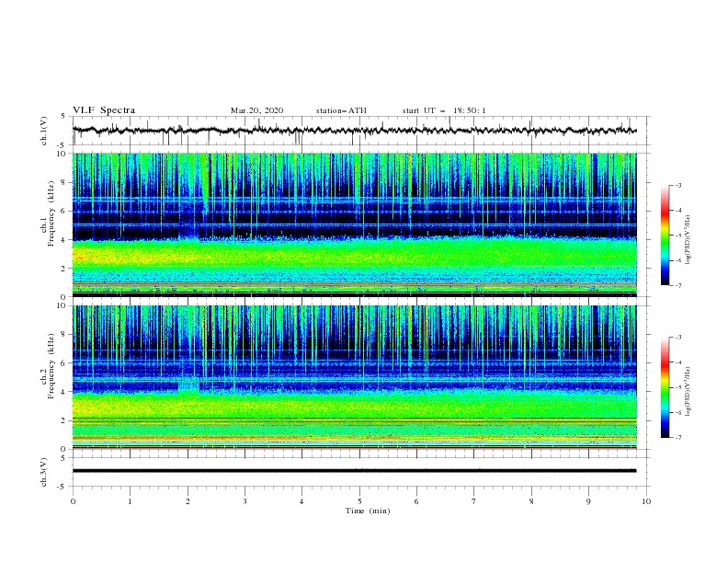Click the log(PSD) label beside ch.1 colorbar

pyautogui.click(x=688, y=240)
